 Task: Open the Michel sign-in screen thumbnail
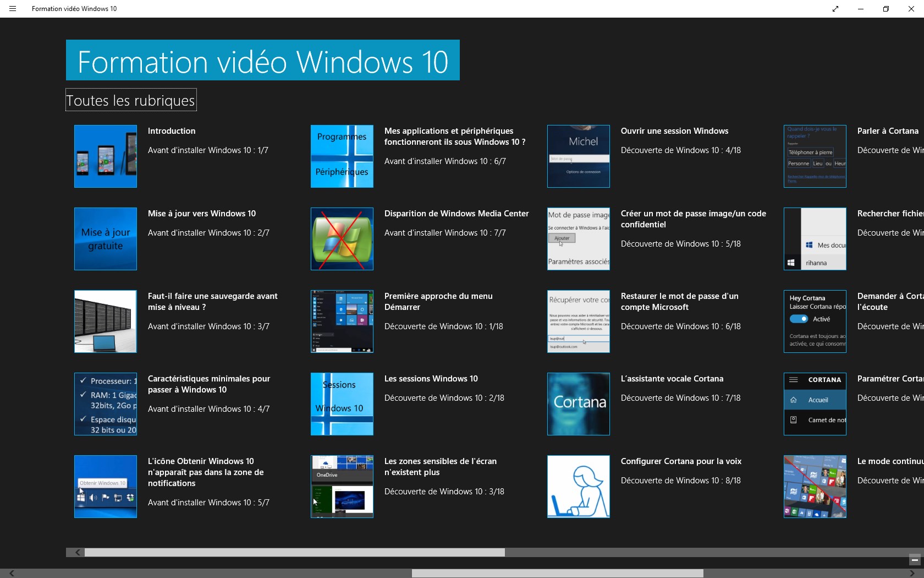tap(579, 156)
